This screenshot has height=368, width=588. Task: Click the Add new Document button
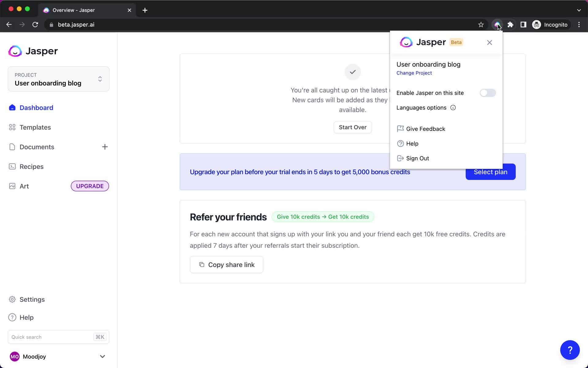pos(105,147)
